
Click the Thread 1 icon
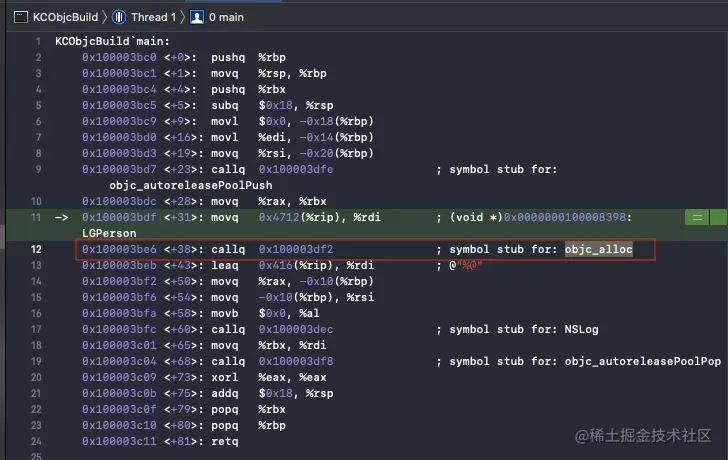pyautogui.click(x=119, y=17)
